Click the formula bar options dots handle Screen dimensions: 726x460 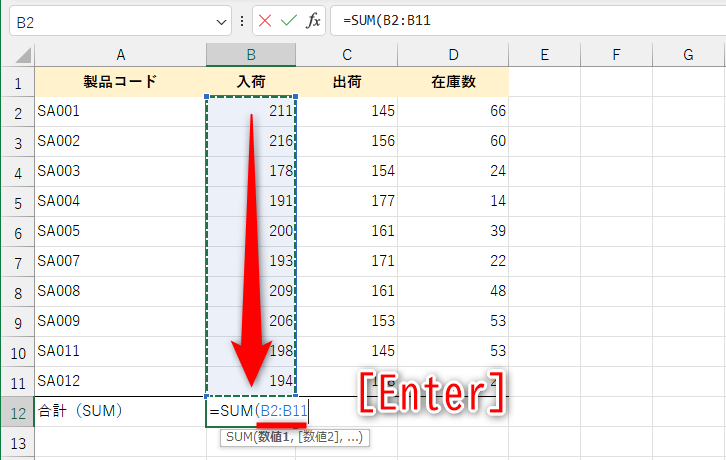click(x=242, y=21)
